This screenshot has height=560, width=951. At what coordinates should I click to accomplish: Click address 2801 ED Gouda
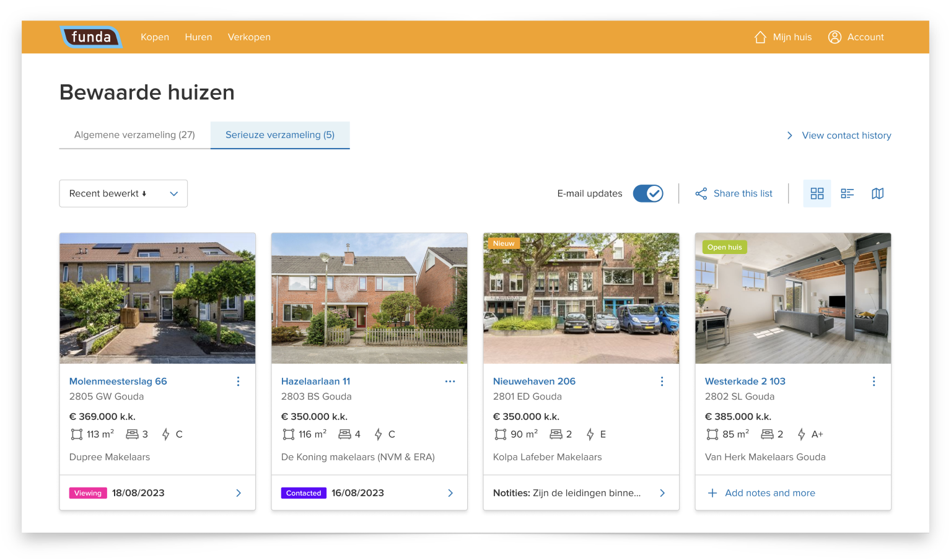[527, 396]
